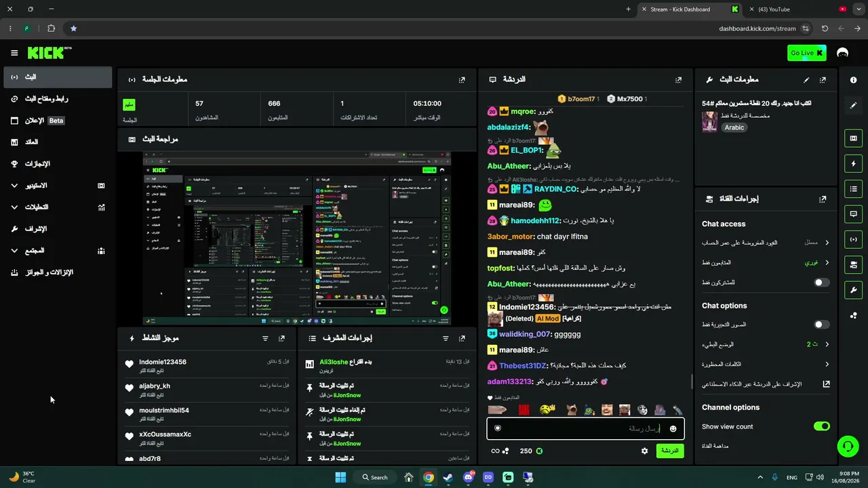Expand the التحليلات sidebar section
868x488 pixels.
pyautogui.click(x=58, y=207)
